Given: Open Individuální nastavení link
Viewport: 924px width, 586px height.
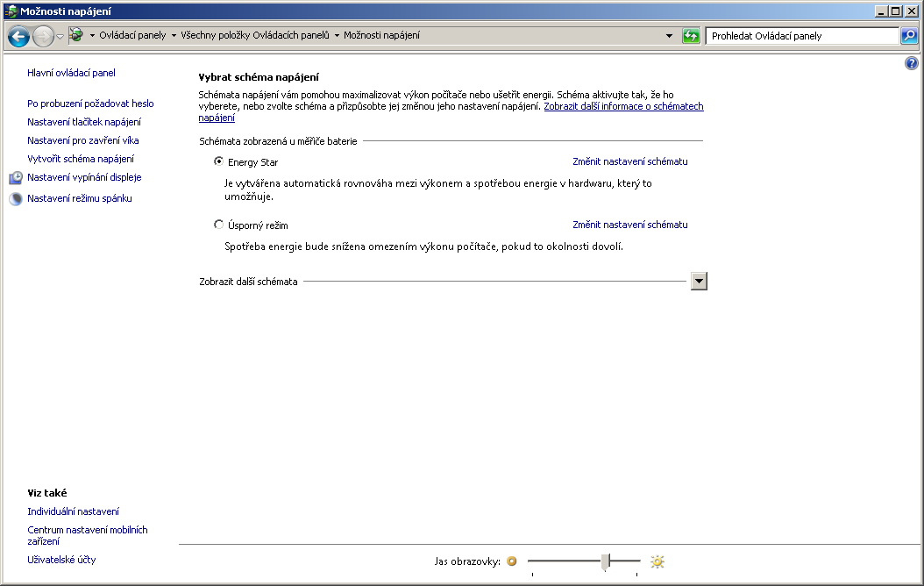Looking at the screenshot, I should [73, 511].
